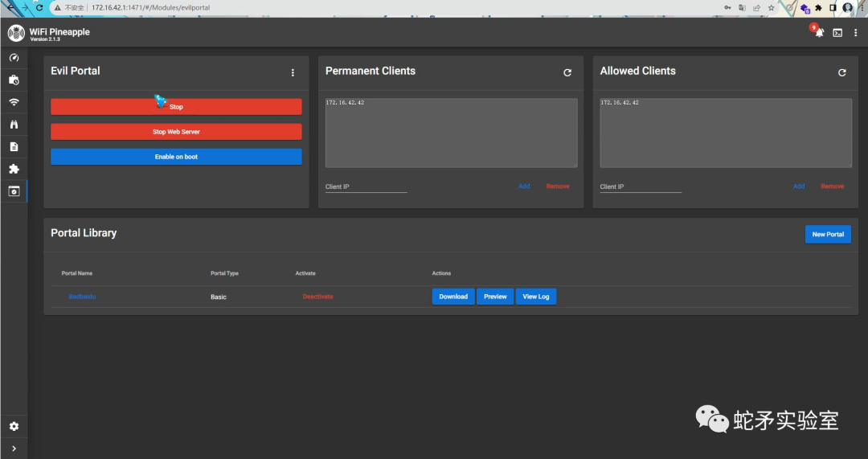Open the Campaigns briefcase sidebar icon
The width and height of the screenshot is (868, 459).
[14, 80]
